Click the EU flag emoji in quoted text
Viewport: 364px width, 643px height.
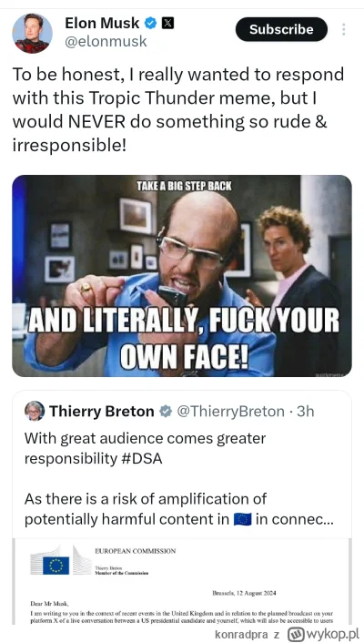pos(242,519)
